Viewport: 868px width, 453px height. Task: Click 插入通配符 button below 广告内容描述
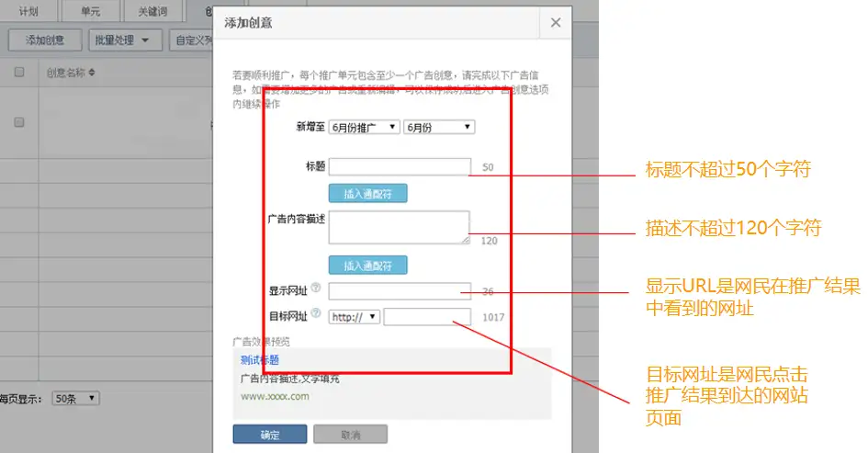[368, 266]
